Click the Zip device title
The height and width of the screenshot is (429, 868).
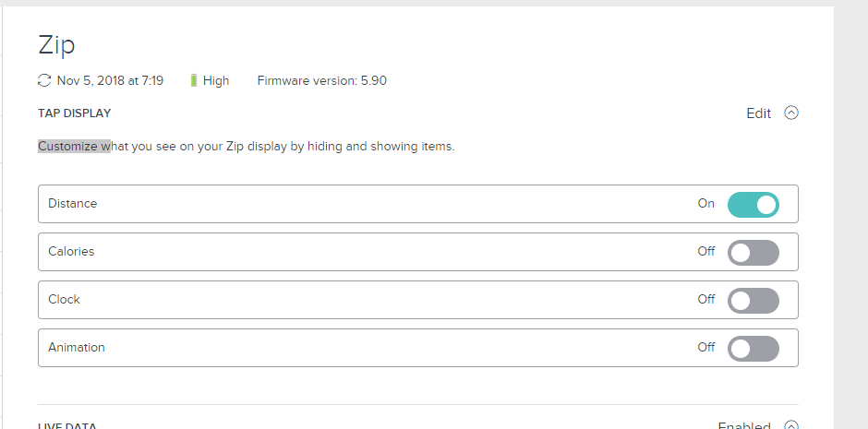pyautogui.click(x=56, y=44)
